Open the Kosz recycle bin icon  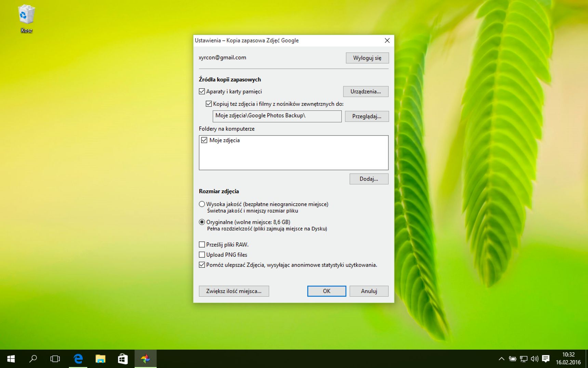[26, 19]
